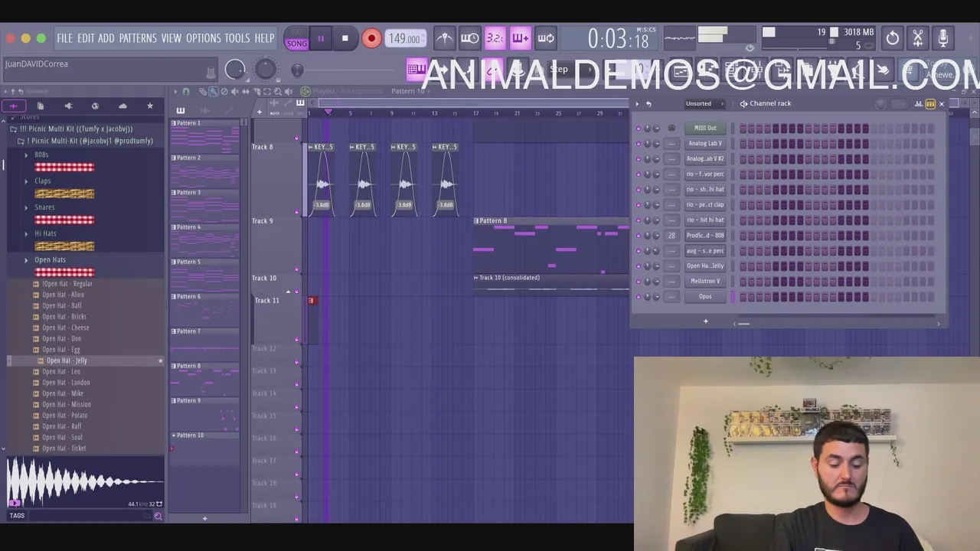Image resolution: width=980 pixels, height=551 pixels.
Task: Click the one-click audio recording microphone icon
Action: click(943, 37)
